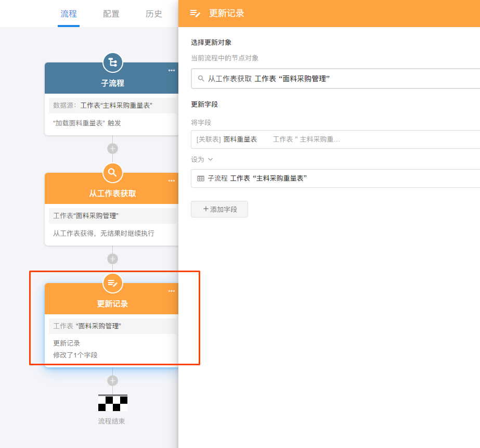Click the 添加字段 button

pos(219,209)
